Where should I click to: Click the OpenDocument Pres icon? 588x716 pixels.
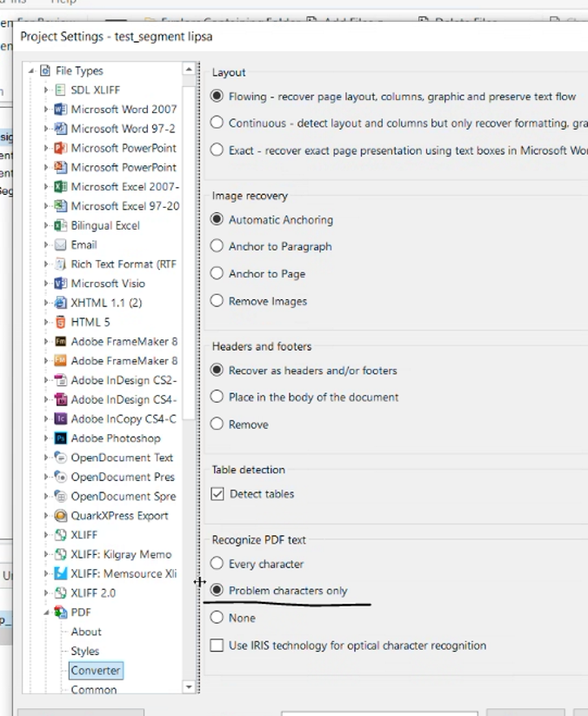(x=60, y=477)
